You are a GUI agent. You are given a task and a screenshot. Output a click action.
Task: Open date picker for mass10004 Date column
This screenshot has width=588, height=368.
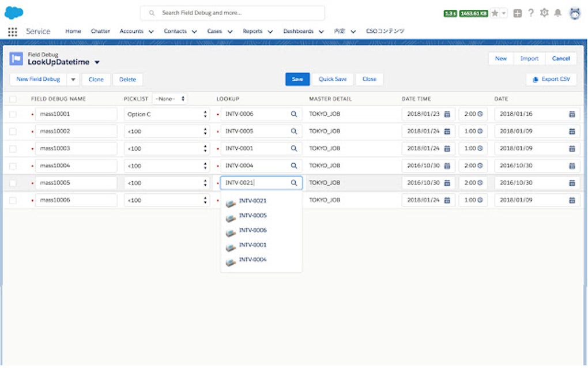(x=572, y=166)
